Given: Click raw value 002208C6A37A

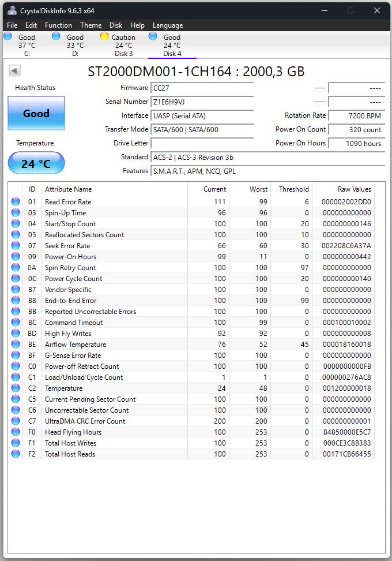Looking at the screenshot, I should coord(346,246).
